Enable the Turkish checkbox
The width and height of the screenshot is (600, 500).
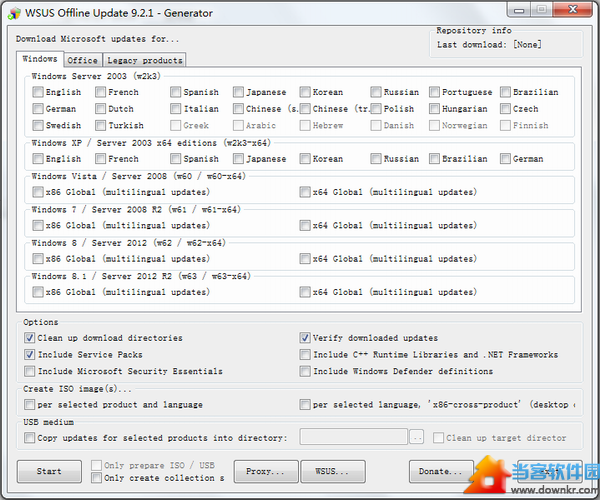(x=101, y=125)
